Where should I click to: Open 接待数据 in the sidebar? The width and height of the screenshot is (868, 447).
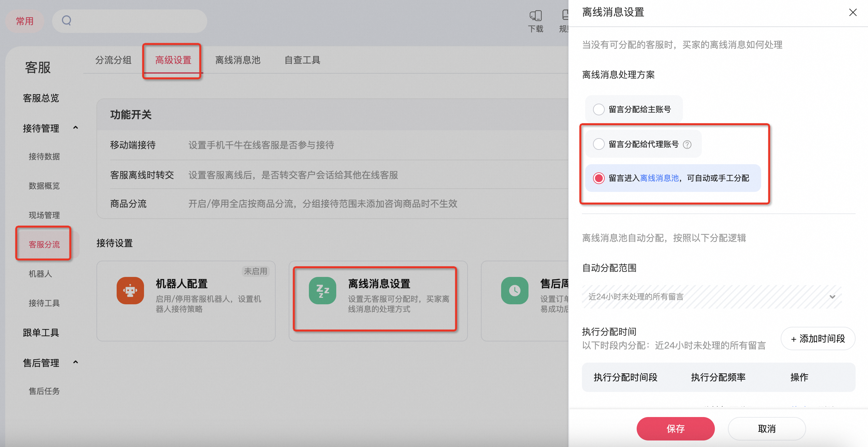[44, 156]
